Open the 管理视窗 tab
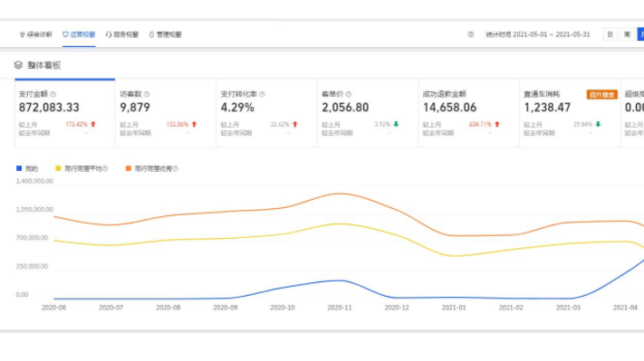Screen dimensions: 644x361 [165, 34]
